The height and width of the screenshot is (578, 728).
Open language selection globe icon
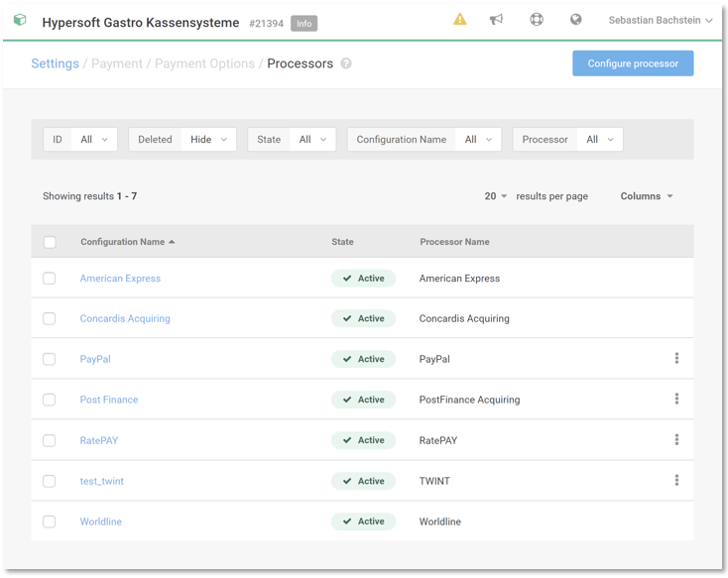coord(575,20)
